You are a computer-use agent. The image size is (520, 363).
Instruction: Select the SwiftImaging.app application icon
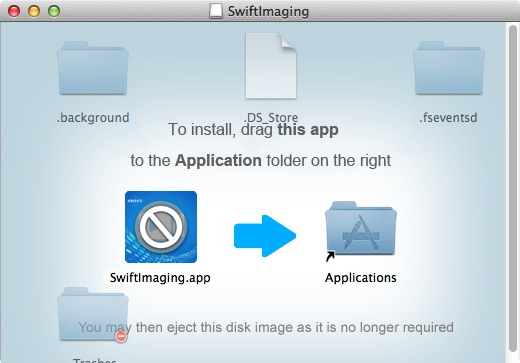[x=161, y=227]
